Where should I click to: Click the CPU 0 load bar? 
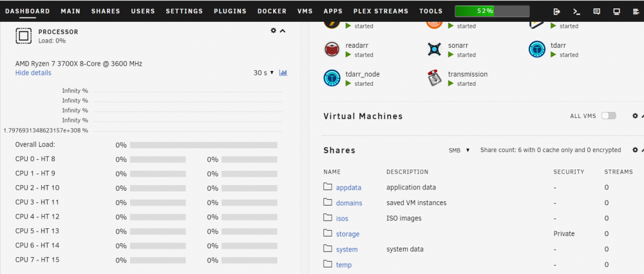158,159
